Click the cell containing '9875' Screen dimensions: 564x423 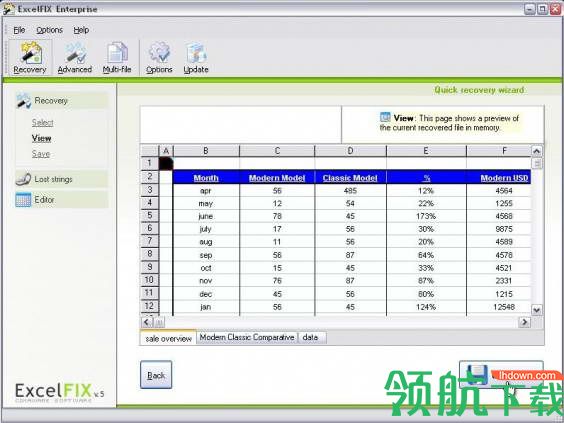(x=499, y=229)
